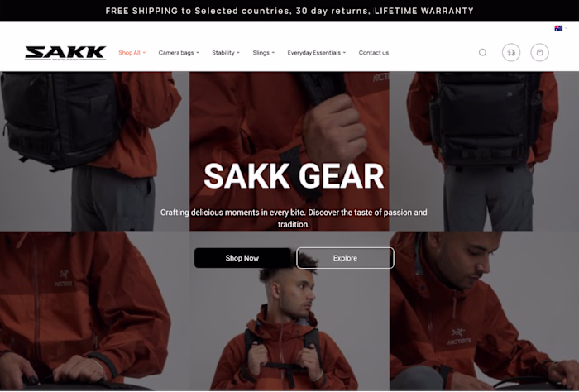579x392 pixels.
Task: Click the delivery truck tracking icon
Action: pos(511,52)
